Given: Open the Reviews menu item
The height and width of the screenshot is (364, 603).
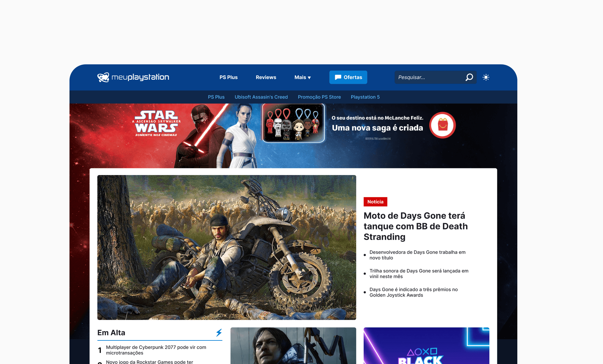Looking at the screenshot, I should [266, 77].
